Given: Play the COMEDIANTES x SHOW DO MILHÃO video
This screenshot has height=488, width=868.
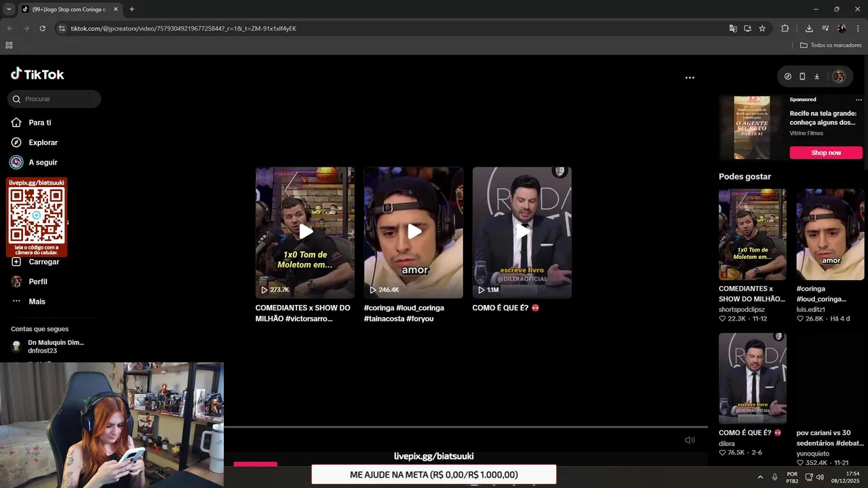Looking at the screenshot, I should 305,232.
